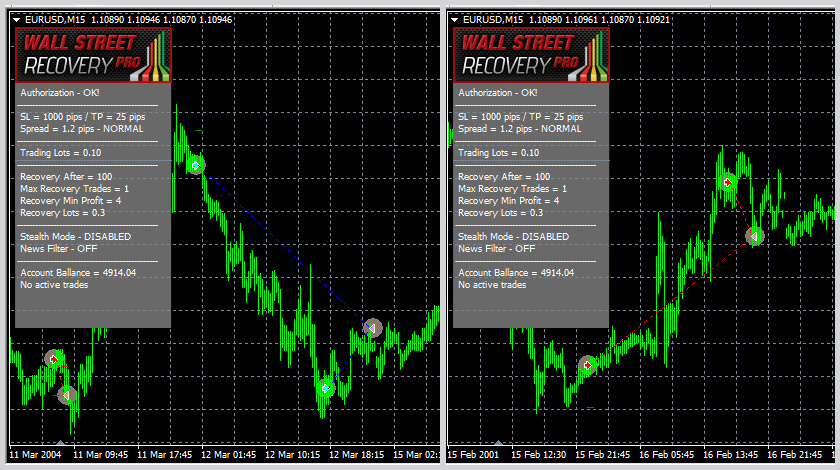
Task: Click 'Recovery Min Profit = 4' in the 2001 chart
Action: tap(508, 201)
